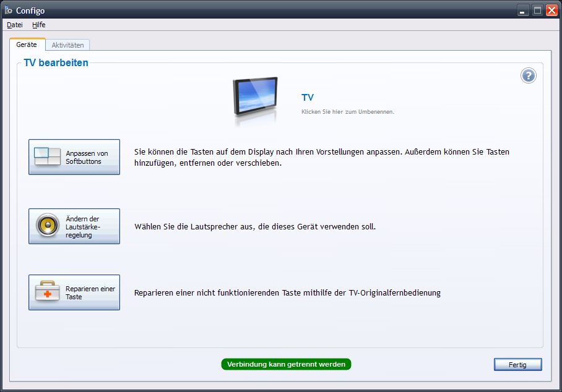Rename the TV device via the rename link
562x392 pixels.
point(348,111)
